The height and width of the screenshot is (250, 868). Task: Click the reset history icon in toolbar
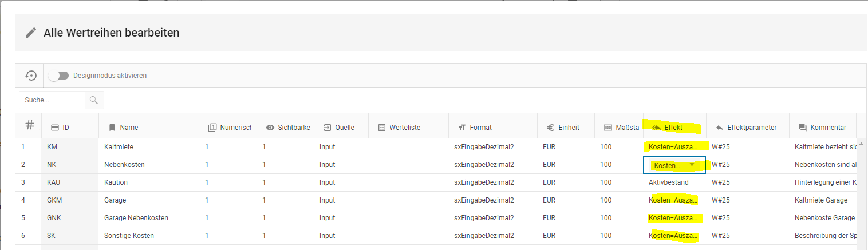(x=31, y=76)
